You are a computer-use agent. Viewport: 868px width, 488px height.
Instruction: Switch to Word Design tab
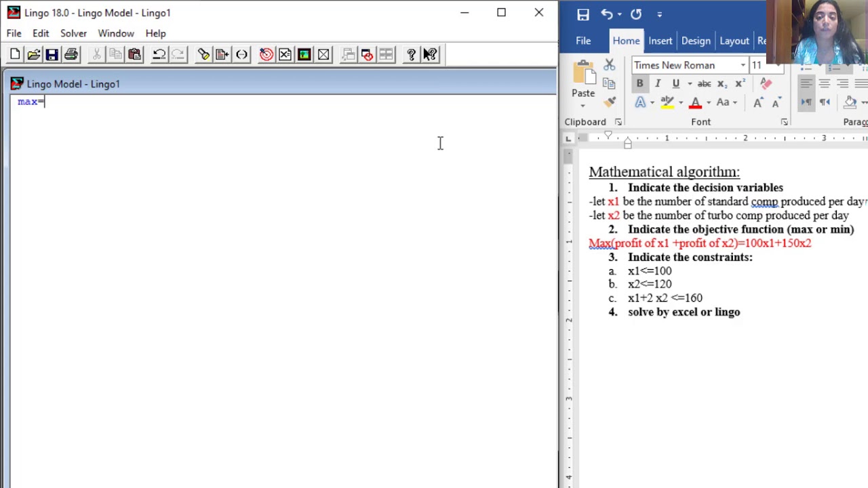696,41
